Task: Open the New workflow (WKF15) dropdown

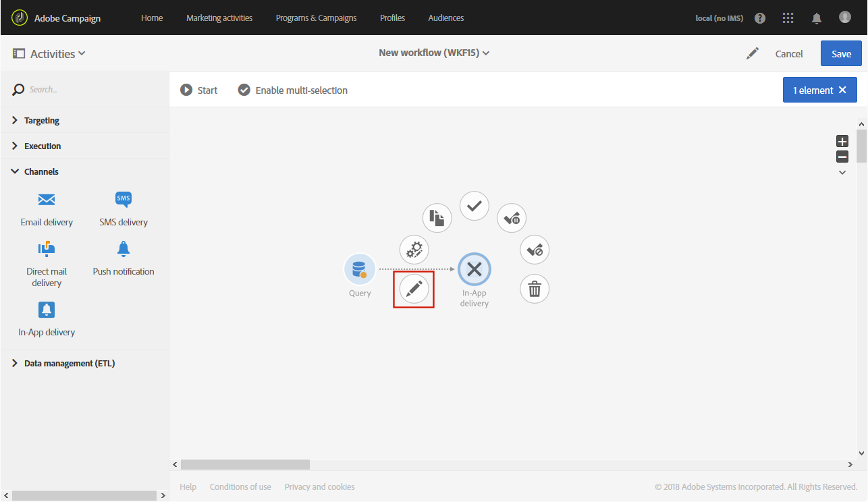Action: click(x=434, y=53)
